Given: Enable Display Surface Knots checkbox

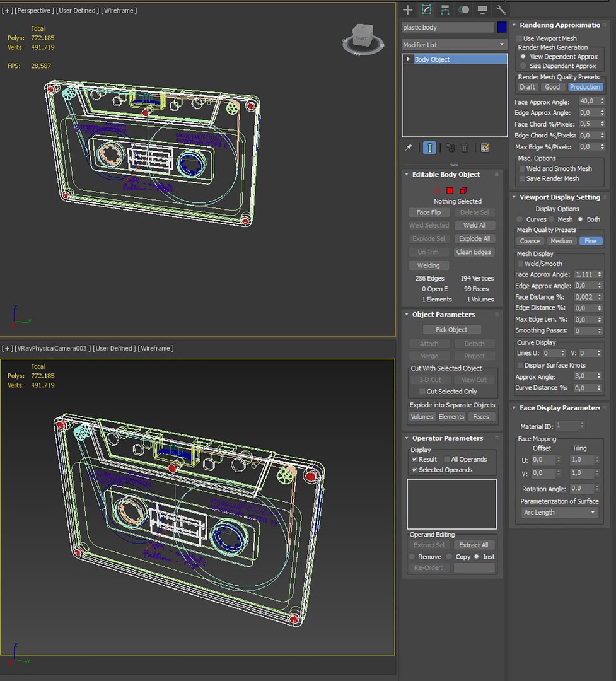Looking at the screenshot, I should [x=520, y=365].
